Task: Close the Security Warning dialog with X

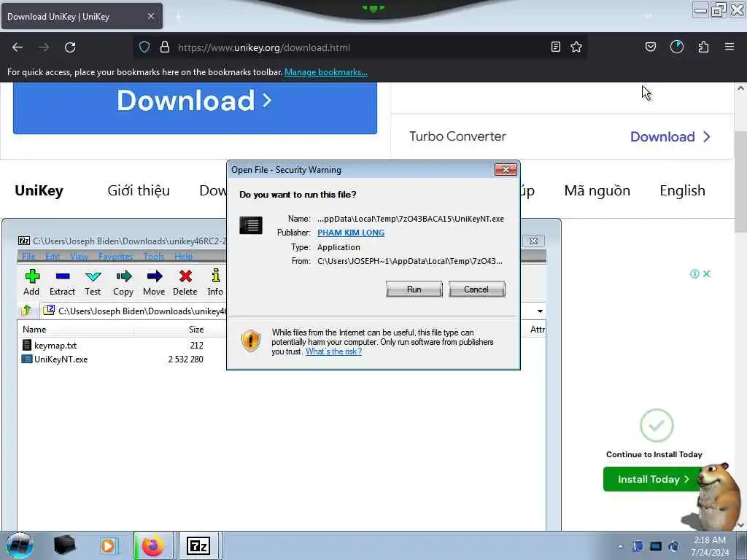Action: (x=506, y=169)
